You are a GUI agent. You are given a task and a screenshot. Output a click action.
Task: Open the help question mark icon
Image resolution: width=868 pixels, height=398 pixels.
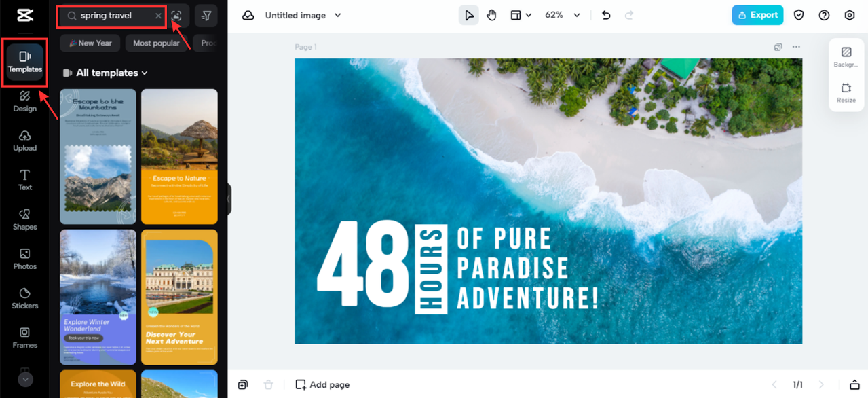click(x=824, y=15)
